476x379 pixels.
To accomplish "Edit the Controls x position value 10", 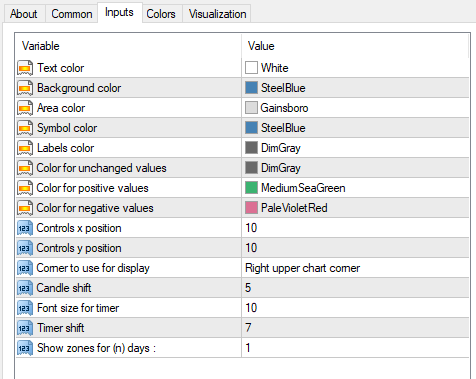I will coord(355,228).
